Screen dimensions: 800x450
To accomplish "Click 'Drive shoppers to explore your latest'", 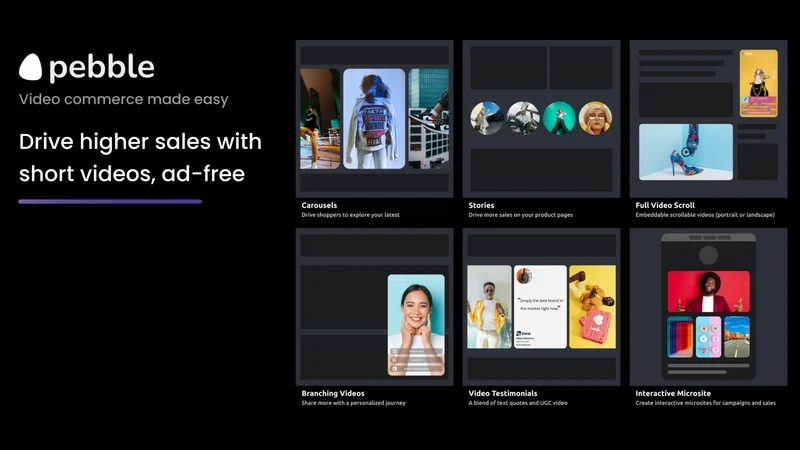I will pyautogui.click(x=351, y=215).
